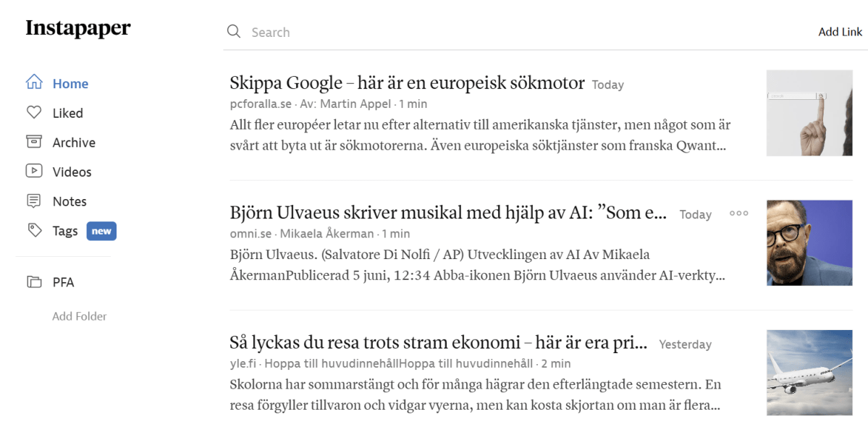Viewport: 868px width, 427px height.
Task: Select the Notes document icon
Action: click(34, 200)
